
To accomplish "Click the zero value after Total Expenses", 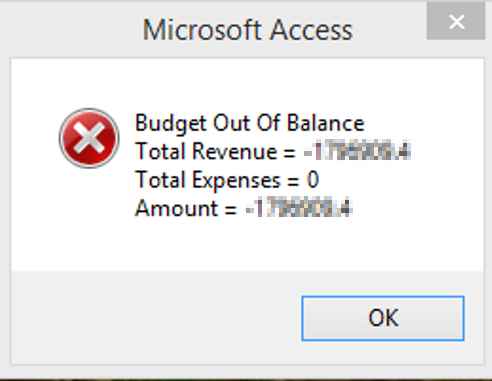I will [313, 180].
